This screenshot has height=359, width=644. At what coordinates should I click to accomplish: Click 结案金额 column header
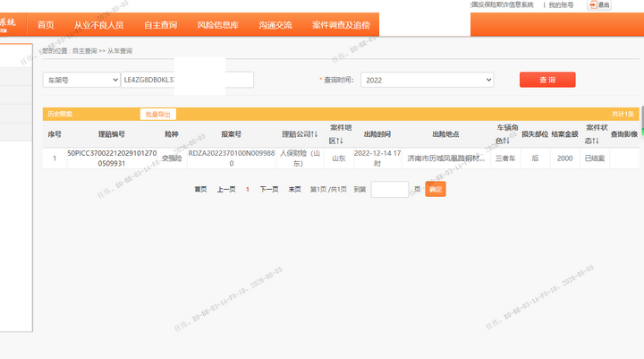pos(564,134)
